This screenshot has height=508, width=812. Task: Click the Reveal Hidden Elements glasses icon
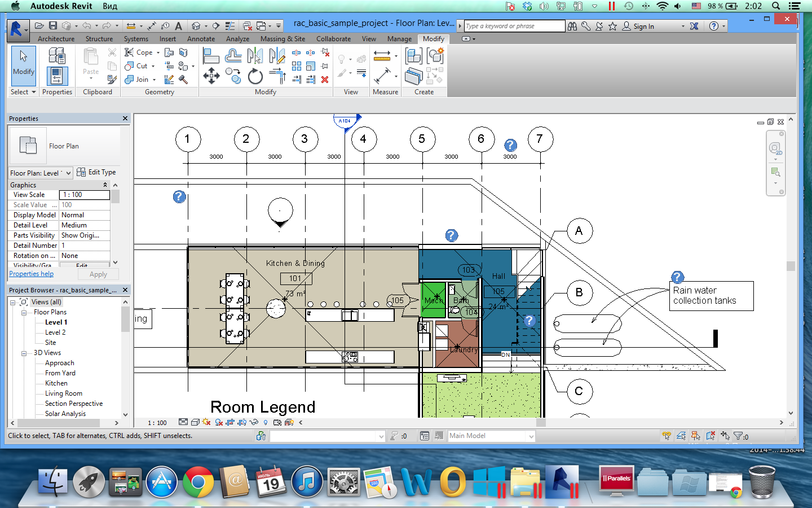(x=254, y=422)
